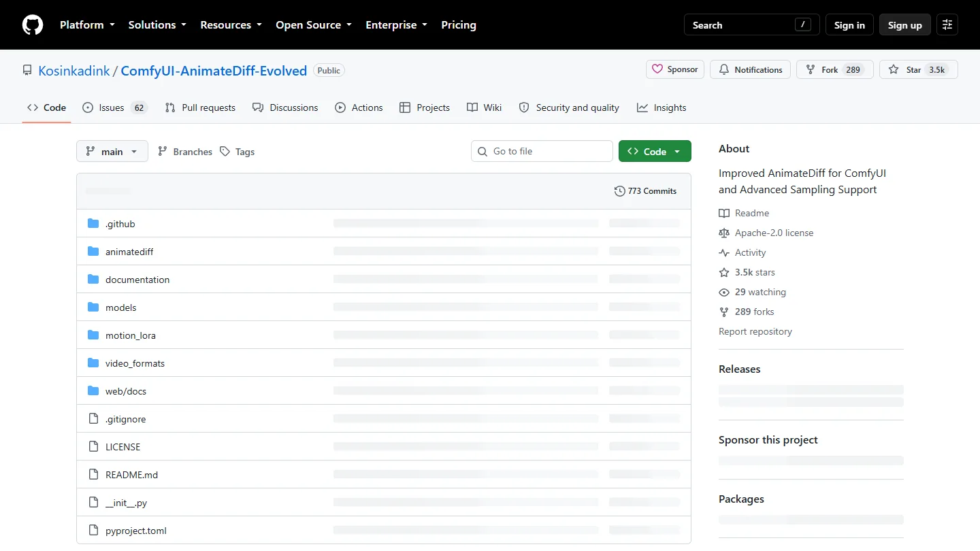The width and height of the screenshot is (980, 551).
Task: Fork the repository
Action: point(834,69)
